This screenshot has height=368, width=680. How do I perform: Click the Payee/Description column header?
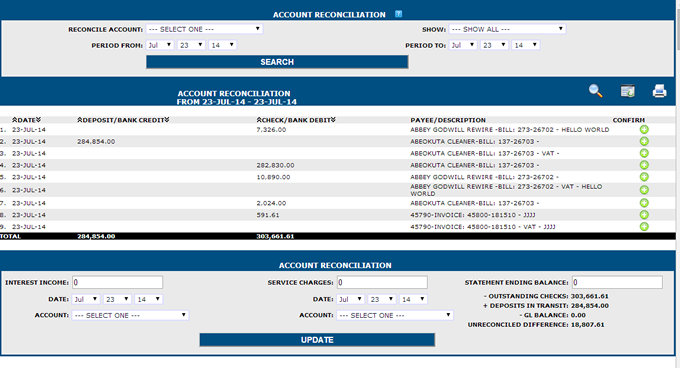[x=448, y=120]
